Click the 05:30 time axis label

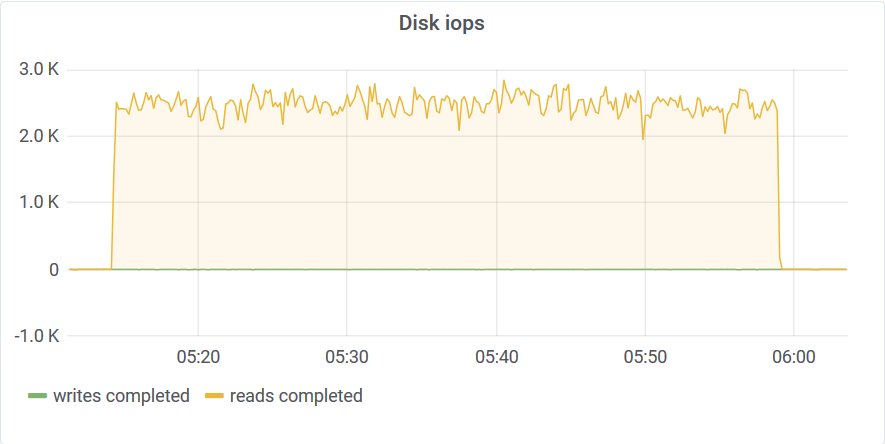347,357
